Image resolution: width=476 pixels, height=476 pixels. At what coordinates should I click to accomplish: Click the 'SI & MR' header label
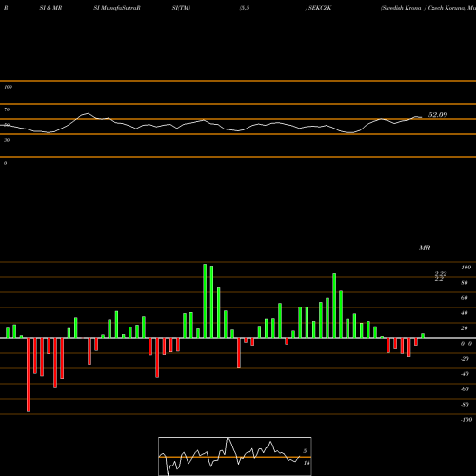click(50, 8)
